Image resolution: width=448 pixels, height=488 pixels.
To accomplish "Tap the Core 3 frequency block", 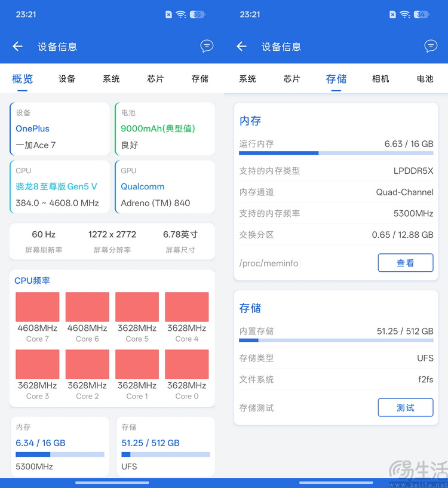I will coord(38,364).
